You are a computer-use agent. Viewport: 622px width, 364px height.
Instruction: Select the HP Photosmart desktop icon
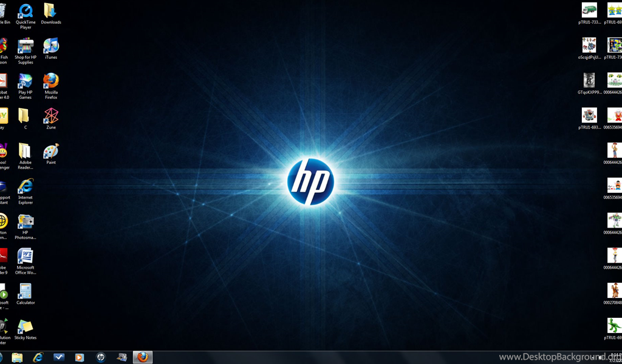(26, 226)
